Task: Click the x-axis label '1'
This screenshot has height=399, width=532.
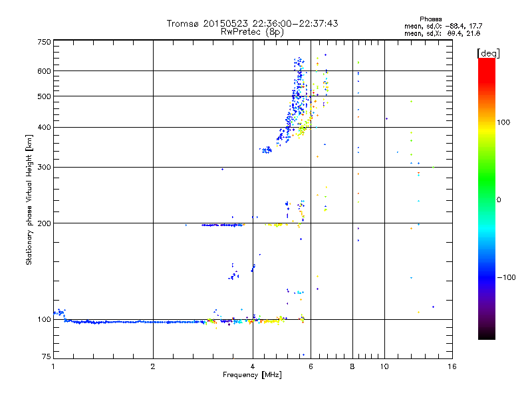Action: pos(53,366)
